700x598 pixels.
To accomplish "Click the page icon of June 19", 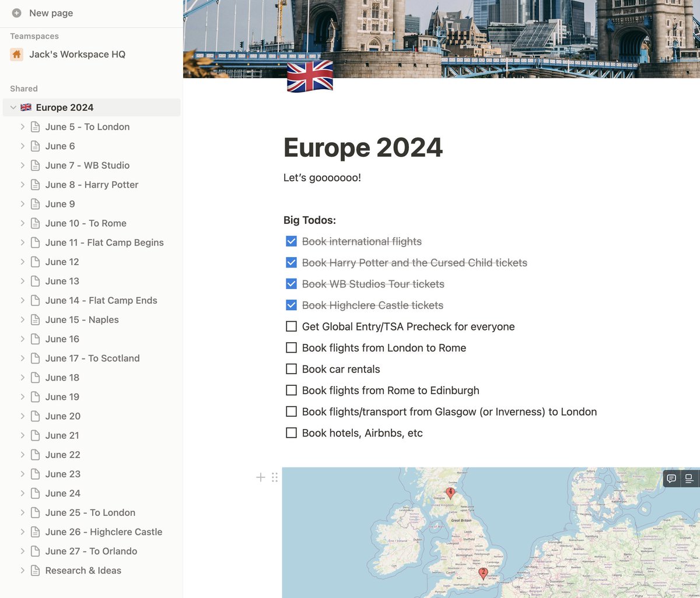I will tap(36, 396).
